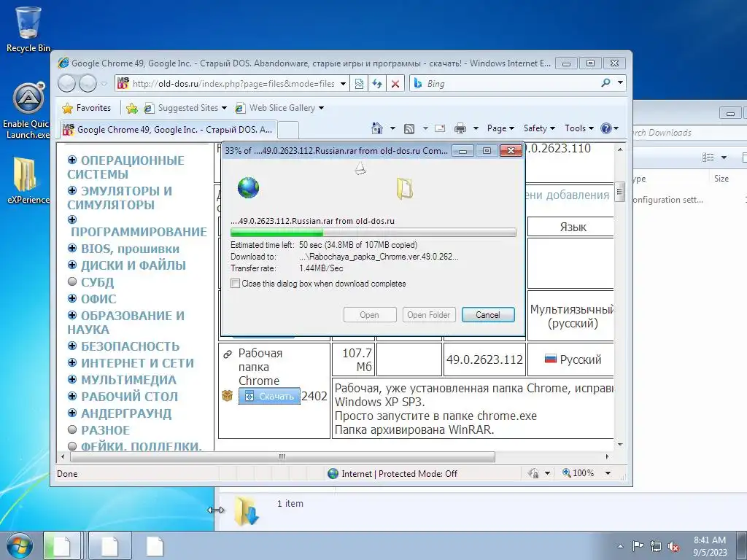
Task: Open search provider dropdown arrow
Action: pyautogui.click(x=620, y=83)
